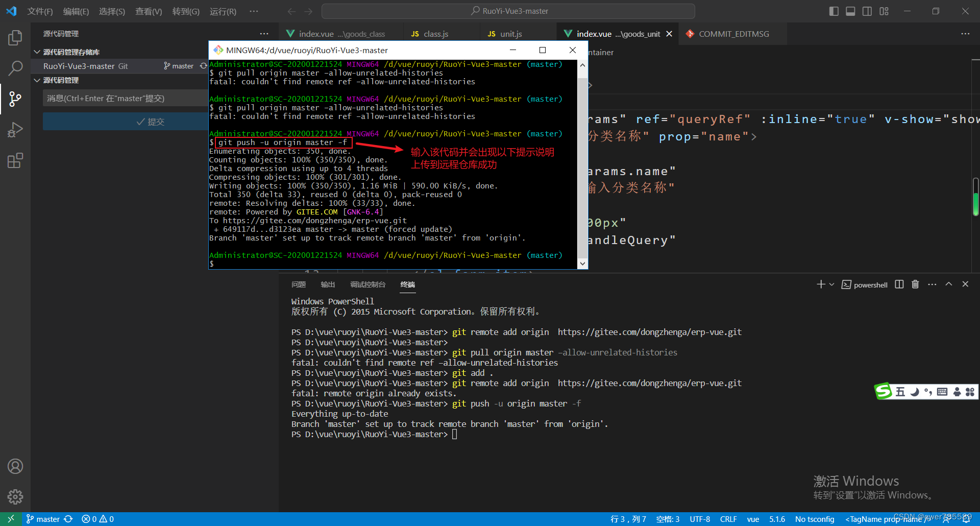The image size is (980, 526).
Task: Click scroll-down arrow in MINGW64 window
Action: pyautogui.click(x=582, y=264)
